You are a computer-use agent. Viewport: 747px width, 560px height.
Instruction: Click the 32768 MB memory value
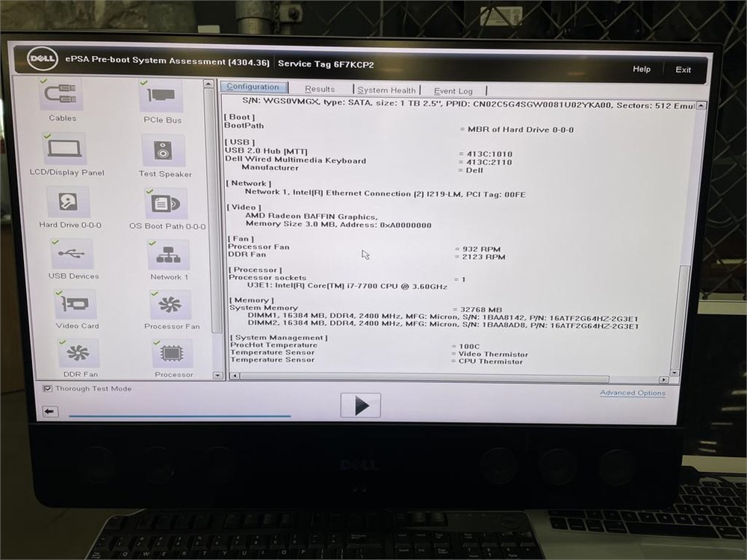[480, 310]
